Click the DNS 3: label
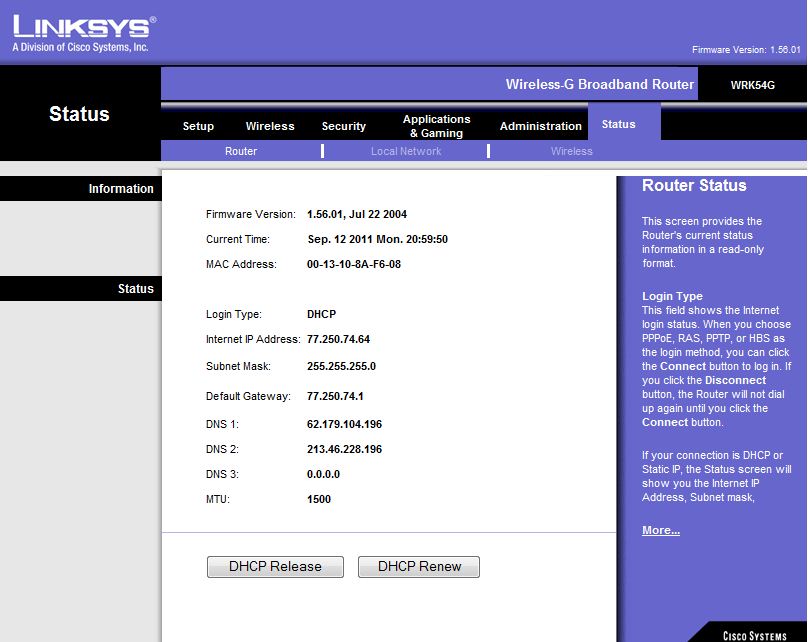The height and width of the screenshot is (642, 808). 222,474
